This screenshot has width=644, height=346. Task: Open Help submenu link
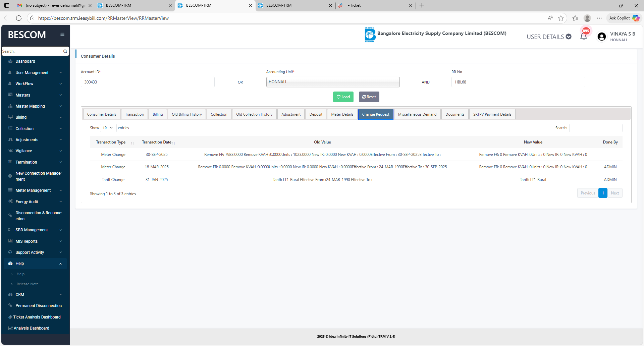20,274
